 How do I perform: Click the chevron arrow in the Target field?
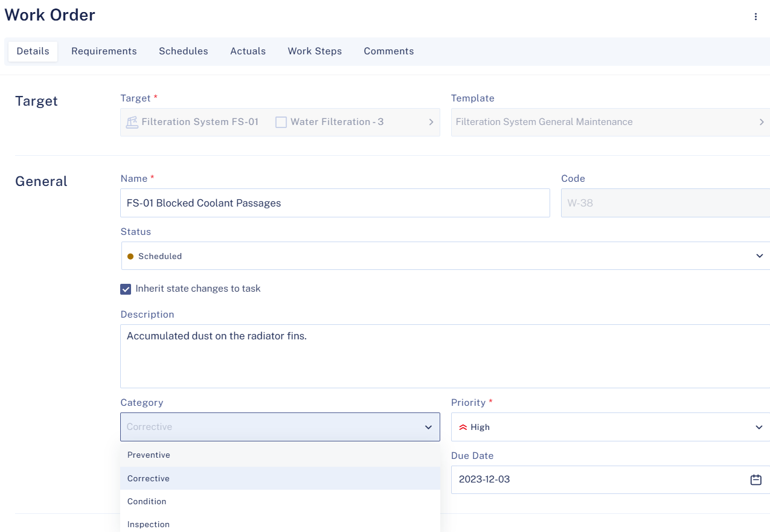coord(431,121)
